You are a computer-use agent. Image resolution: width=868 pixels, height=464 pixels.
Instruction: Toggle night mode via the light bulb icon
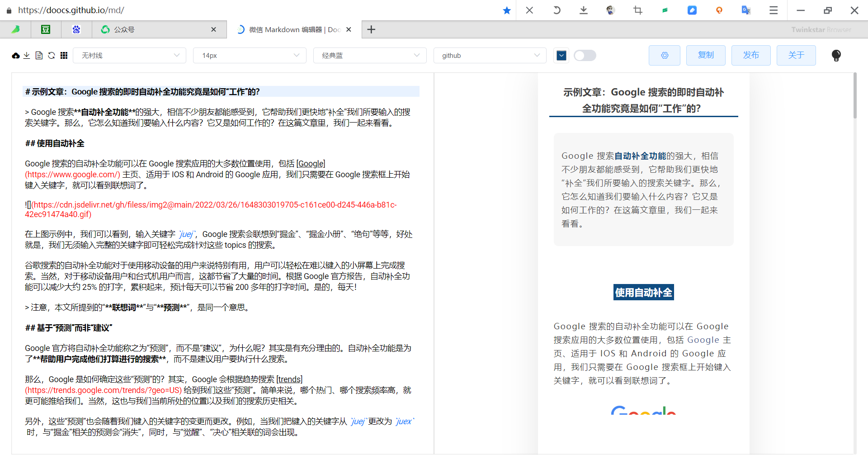coord(836,55)
